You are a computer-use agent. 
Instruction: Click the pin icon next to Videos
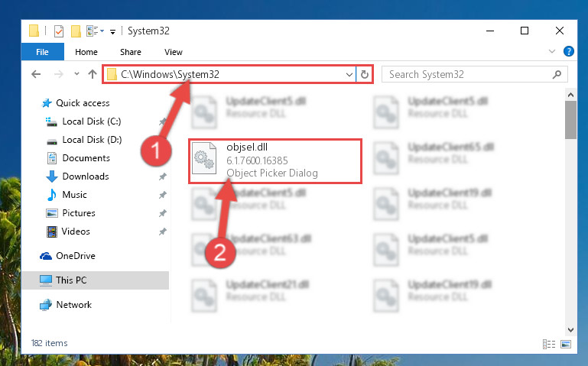tap(162, 232)
